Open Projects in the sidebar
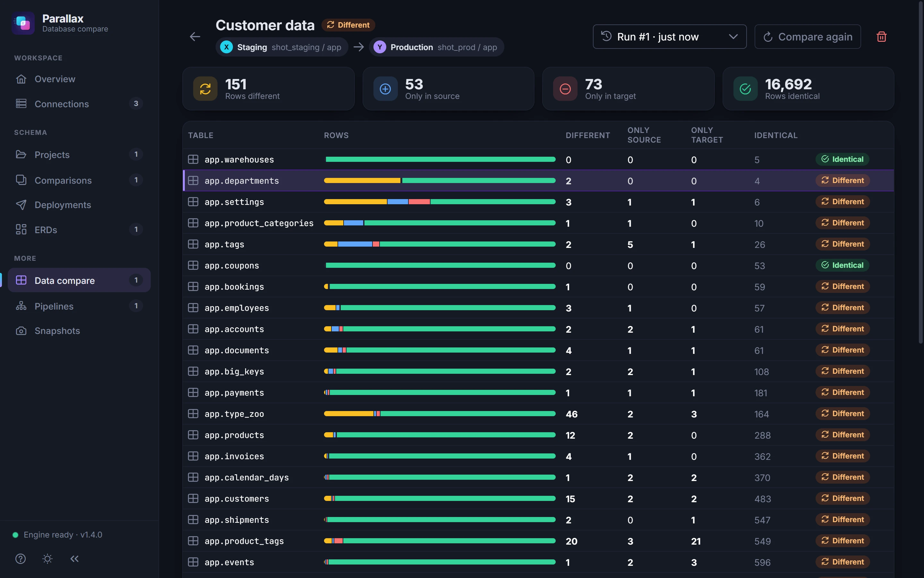Viewport: 924px width, 578px height. [x=79, y=154]
